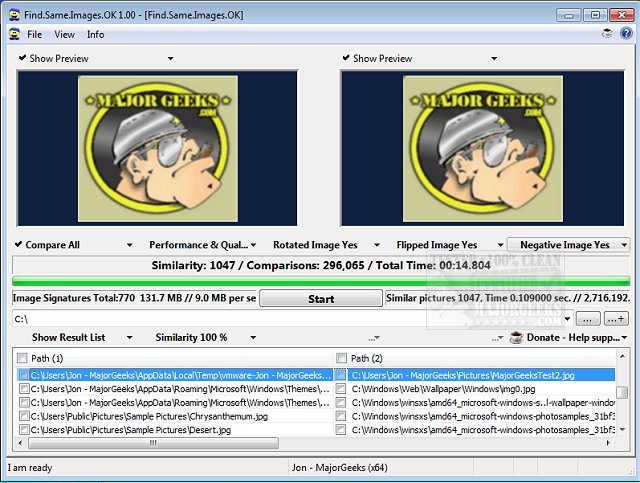Select the amd64 wallpaper-windows winsxs entry

point(483,403)
